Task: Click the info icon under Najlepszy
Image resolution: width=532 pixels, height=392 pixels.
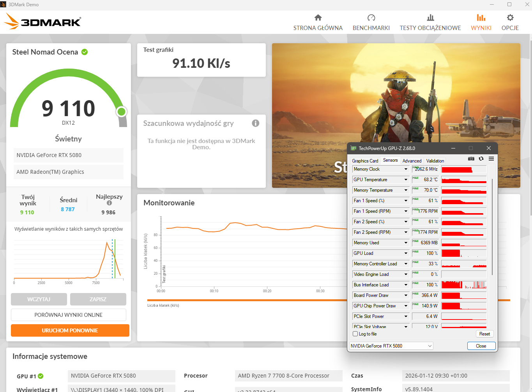Action: click(109, 203)
